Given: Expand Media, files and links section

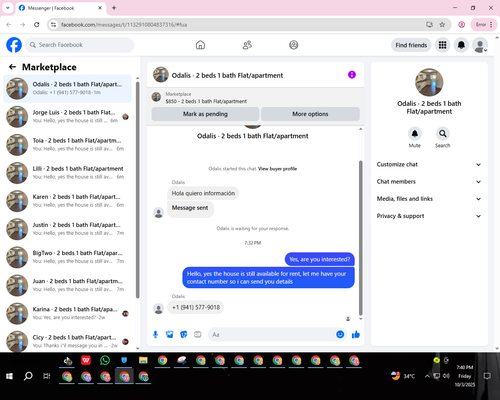Looking at the screenshot, I should (429, 199).
